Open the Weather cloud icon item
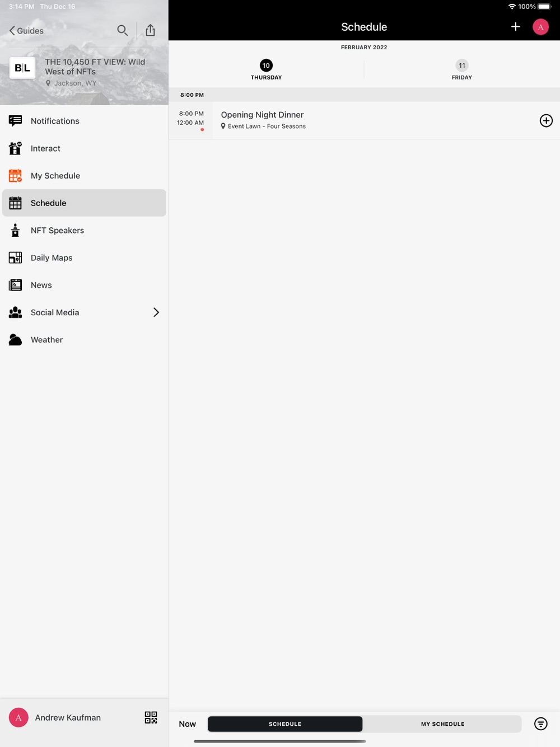Screen dimensions: 560x747 pyautogui.click(x=84, y=340)
